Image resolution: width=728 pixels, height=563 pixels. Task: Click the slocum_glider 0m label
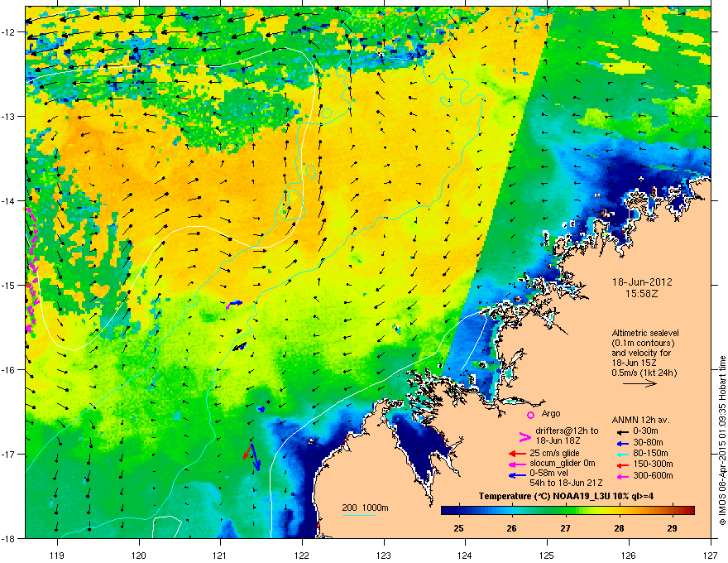pos(562,464)
